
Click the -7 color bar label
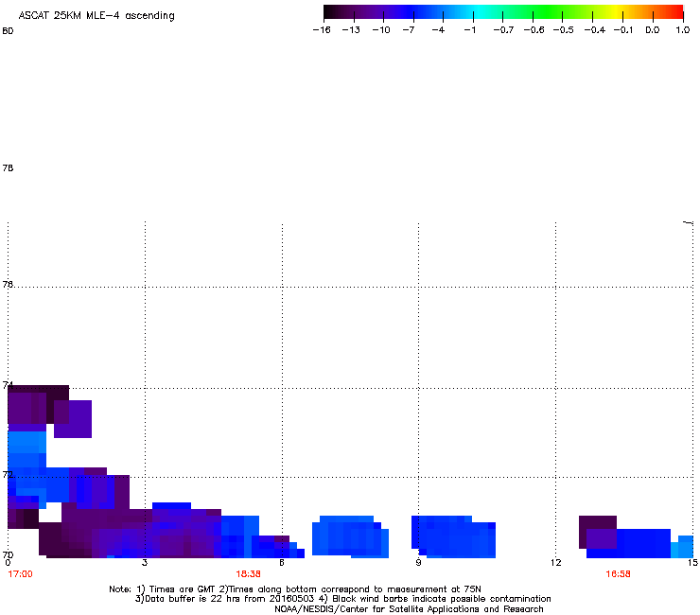[408, 30]
